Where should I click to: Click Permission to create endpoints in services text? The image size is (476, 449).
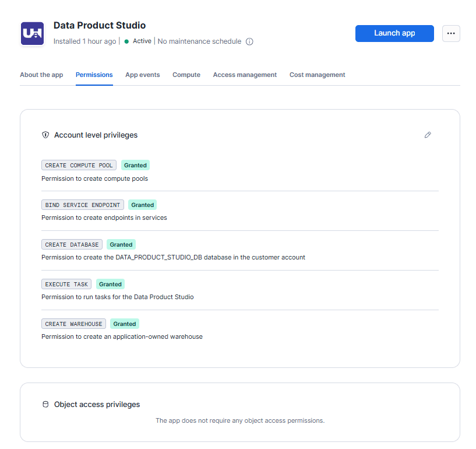tap(104, 218)
